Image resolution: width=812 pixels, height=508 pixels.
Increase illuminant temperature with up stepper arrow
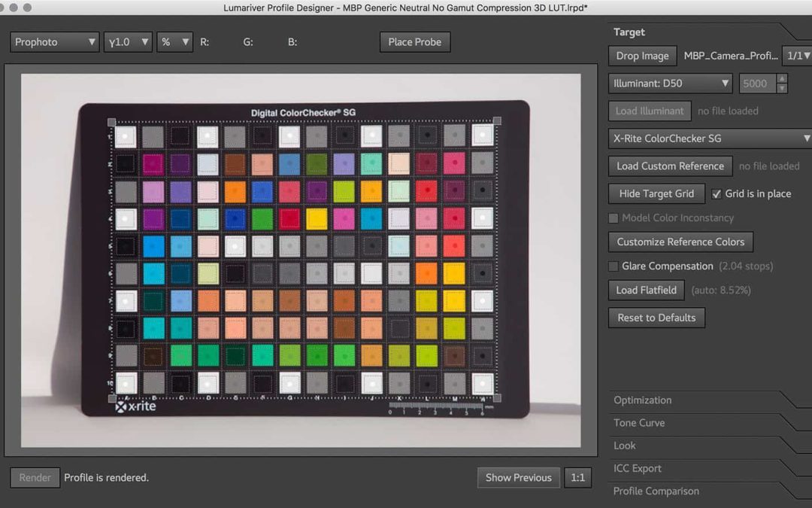[x=782, y=79]
